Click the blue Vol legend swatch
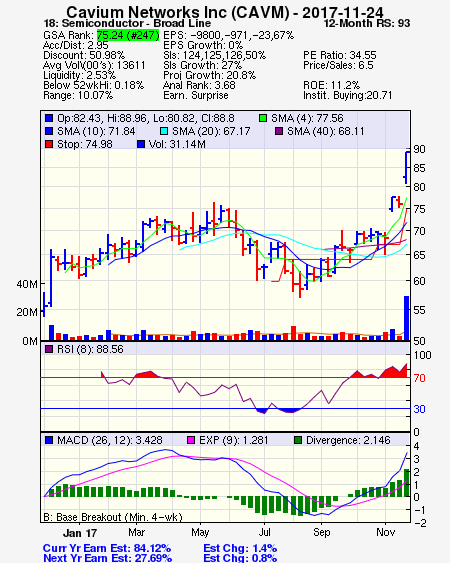This screenshot has width=450, height=563. [141, 144]
